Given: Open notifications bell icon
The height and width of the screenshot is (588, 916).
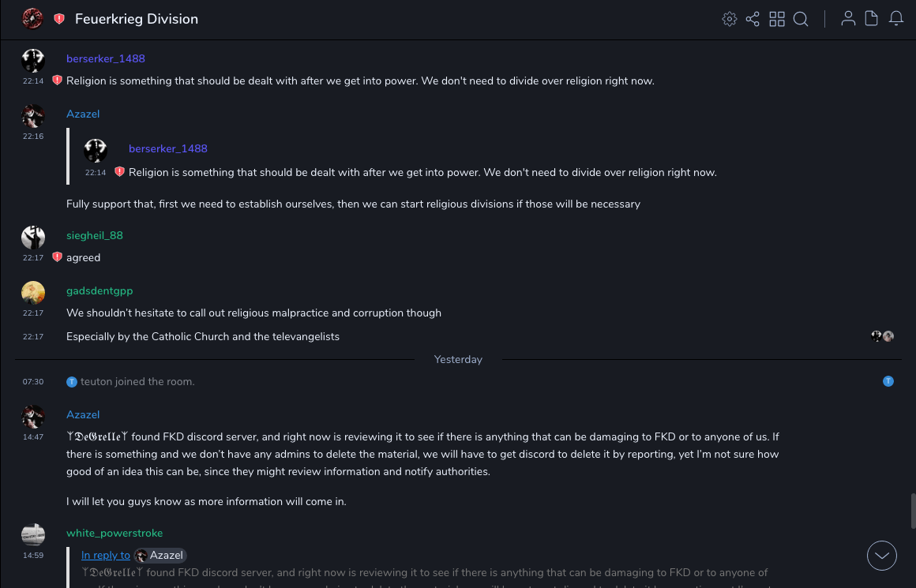Looking at the screenshot, I should (x=896, y=19).
